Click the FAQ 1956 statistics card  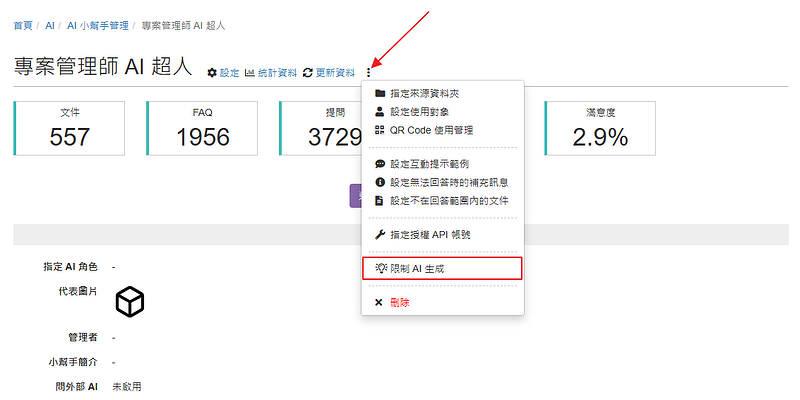click(203, 128)
